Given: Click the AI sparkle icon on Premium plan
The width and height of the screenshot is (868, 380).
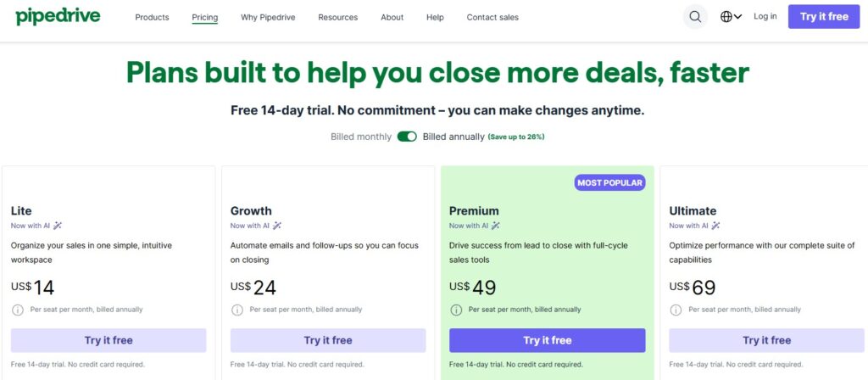Looking at the screenshot, I should (x=497, y=226).
